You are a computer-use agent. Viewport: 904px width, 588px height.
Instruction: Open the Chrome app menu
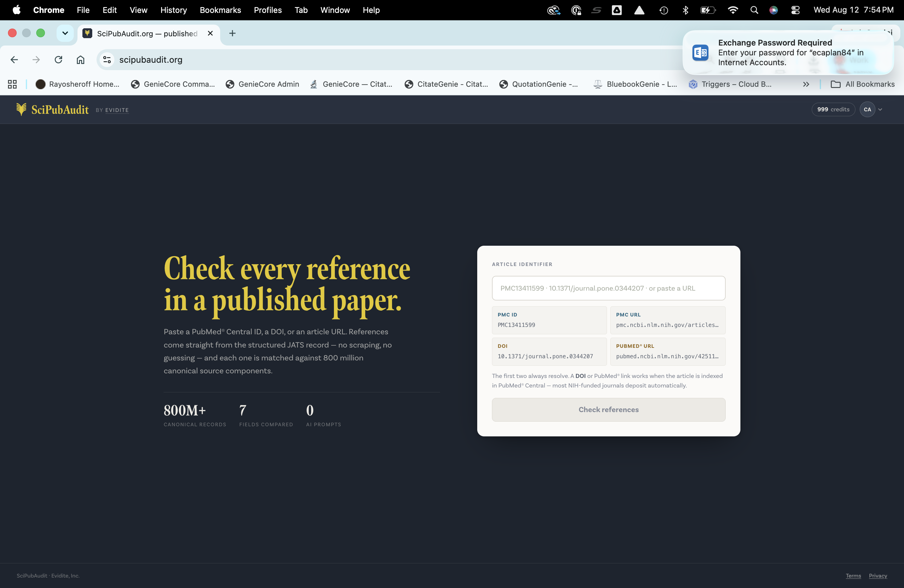[49, 10]
